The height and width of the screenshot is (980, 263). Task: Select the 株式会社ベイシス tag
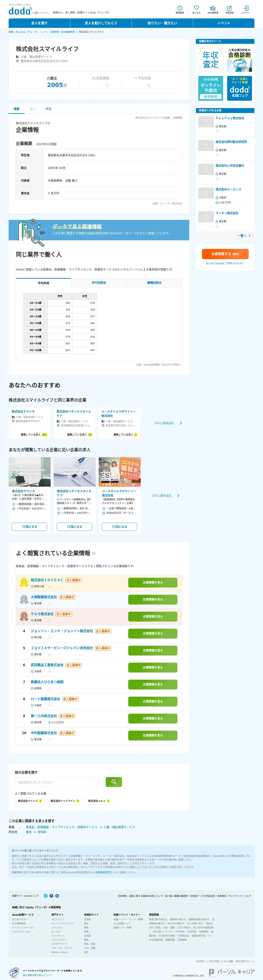click(30, 801)
